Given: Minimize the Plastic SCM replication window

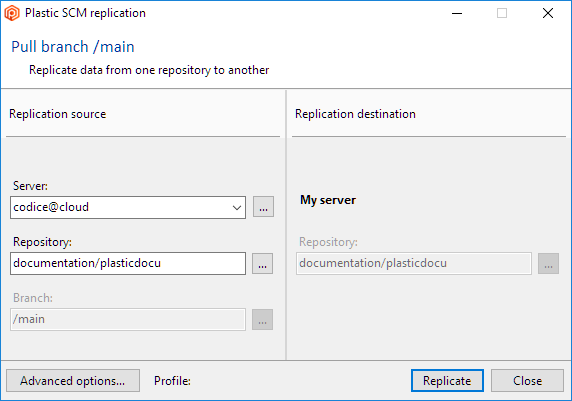Looking at the screenshot, I should click(x=457, y=14).
